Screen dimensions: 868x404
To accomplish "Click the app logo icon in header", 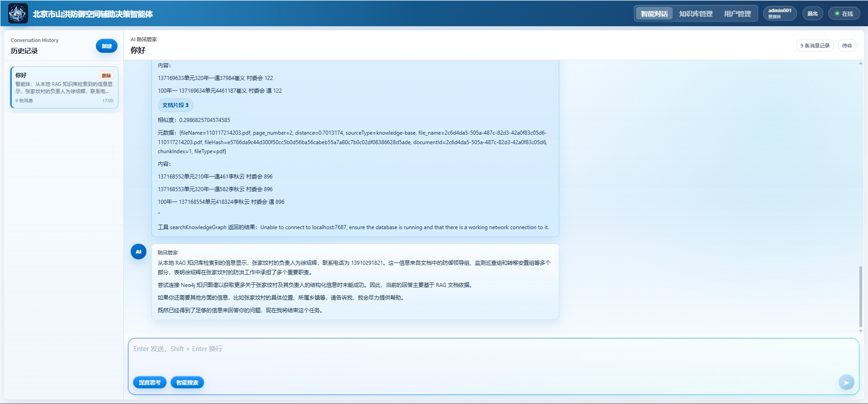I will (18, 14).
